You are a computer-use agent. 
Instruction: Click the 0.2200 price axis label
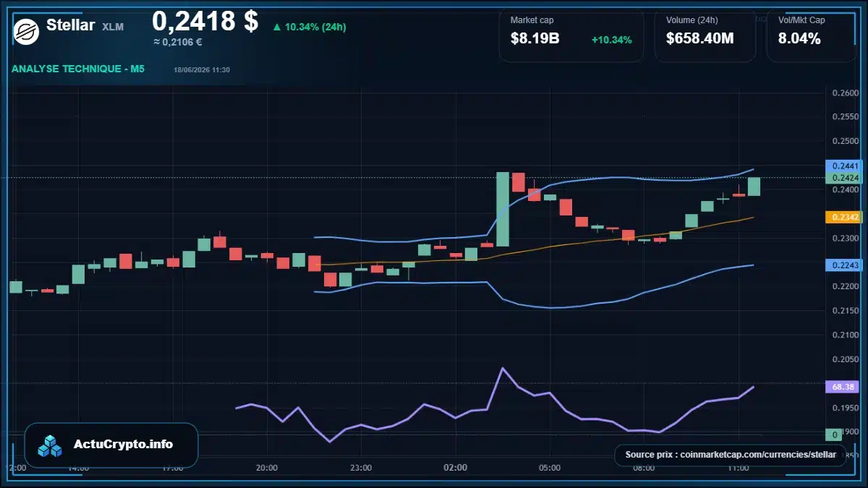pyautogui.click(x=845, y=286)
